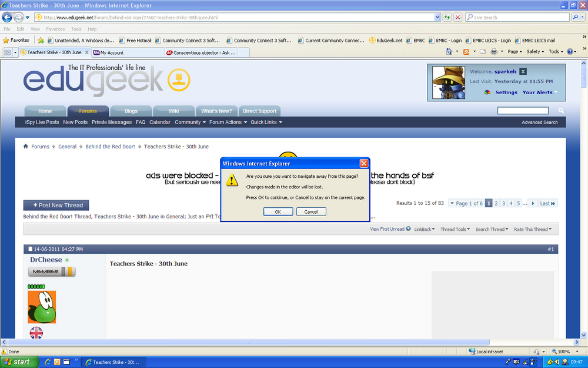
Task: Expand Forum Actions dropdown
Action: [x=228, y=122]
